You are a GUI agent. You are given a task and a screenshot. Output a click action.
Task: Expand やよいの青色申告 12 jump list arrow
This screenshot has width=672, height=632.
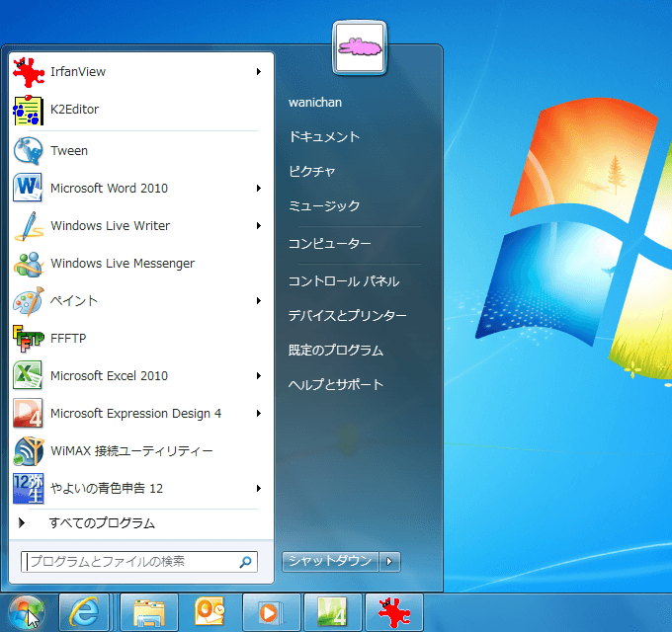click(259, 489)
